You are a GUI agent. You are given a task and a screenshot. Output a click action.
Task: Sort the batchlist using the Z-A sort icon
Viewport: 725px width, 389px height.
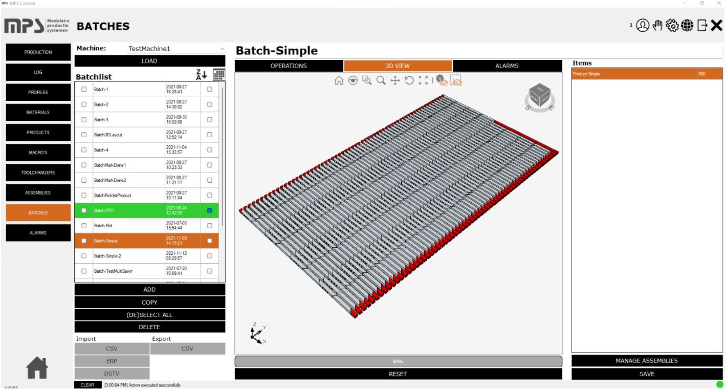pyautogui.click(x=202, y=74)
